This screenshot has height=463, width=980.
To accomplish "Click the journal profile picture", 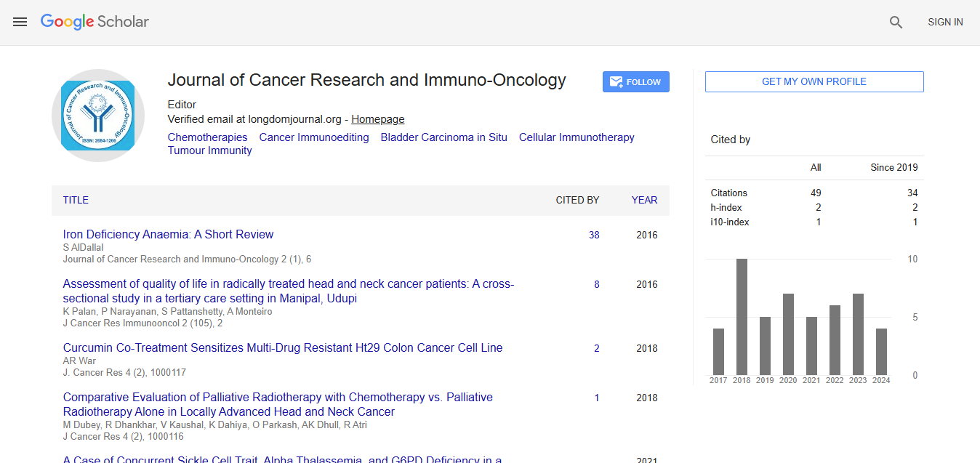I will pyautogui.click(x=97, y=116).
